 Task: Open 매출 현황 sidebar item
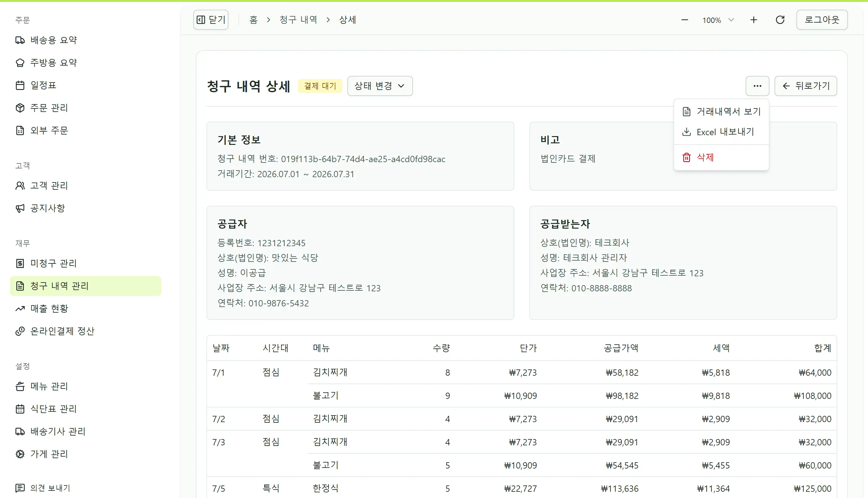point(86,309)
